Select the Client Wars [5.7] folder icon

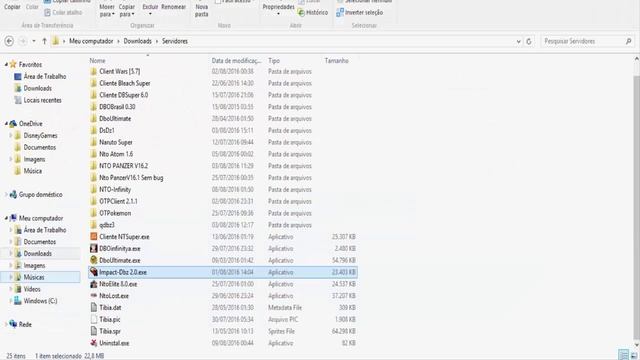point(93,71)
